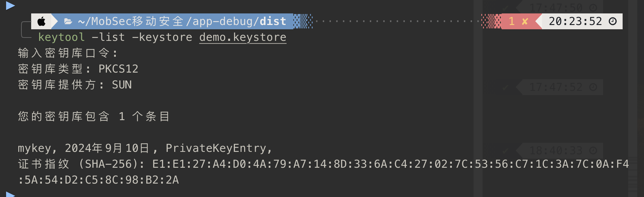The image size is (644, 197).
Task: Click the folder icon before the path
Action: (68, 22)
